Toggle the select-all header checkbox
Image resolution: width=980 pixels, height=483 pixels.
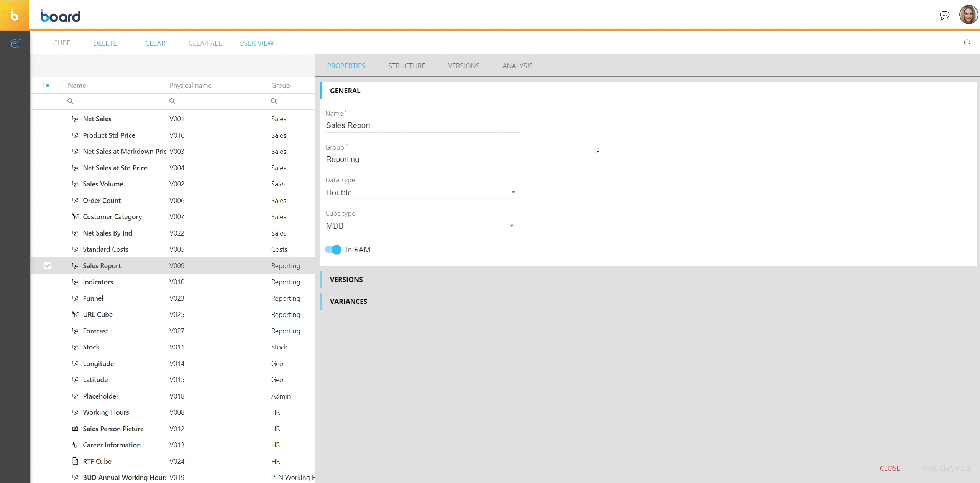pos(48,85)
